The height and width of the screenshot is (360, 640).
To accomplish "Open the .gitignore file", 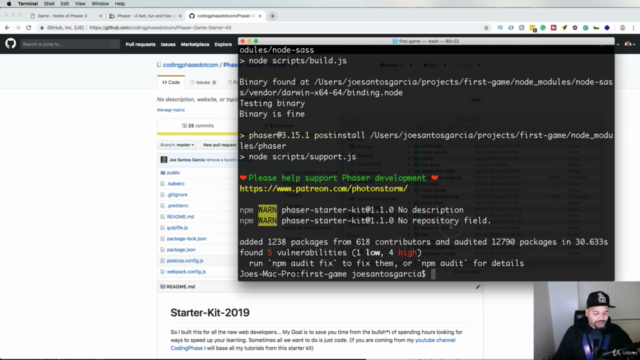I will [177, 195].
